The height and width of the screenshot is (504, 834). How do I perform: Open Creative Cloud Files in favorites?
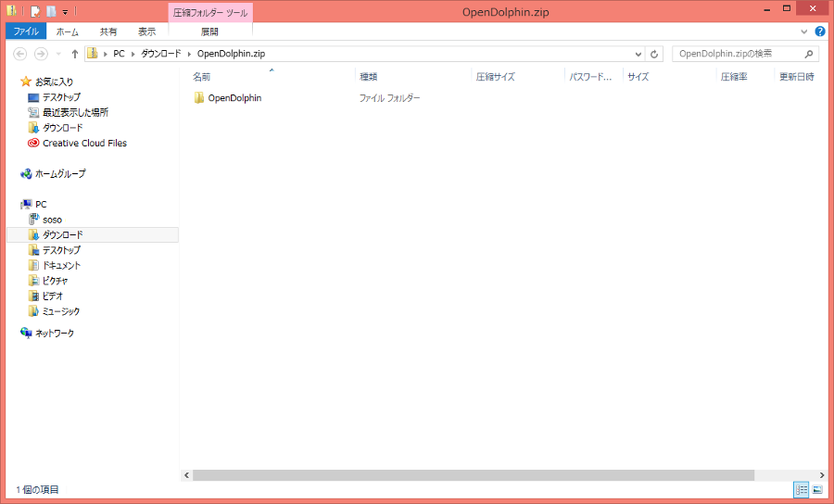pos(83,143)
